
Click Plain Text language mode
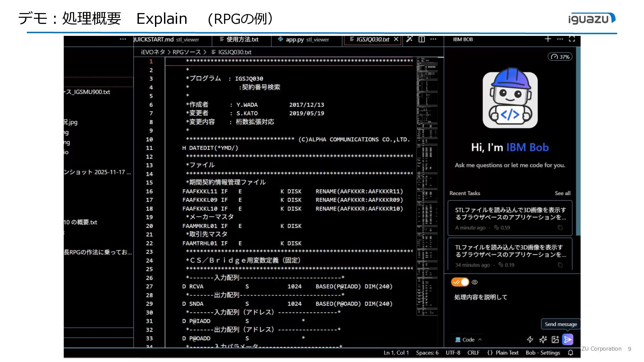[x=507, y=353]
